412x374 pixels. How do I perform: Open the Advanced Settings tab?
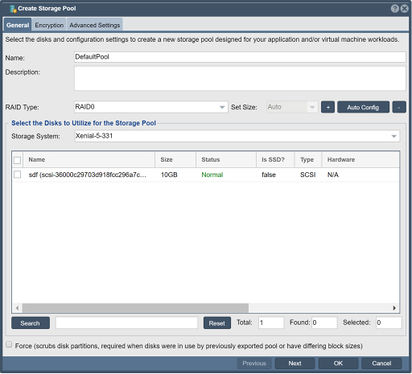click(95, 25)
